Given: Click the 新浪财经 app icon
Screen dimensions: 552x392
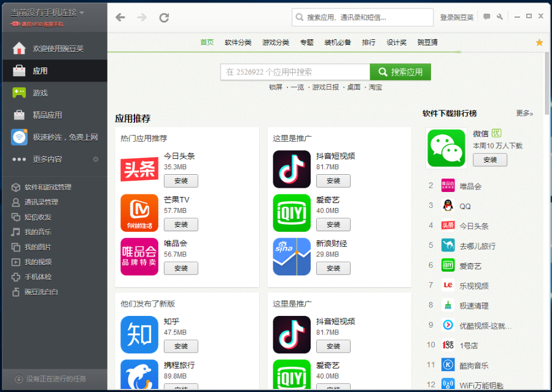Looking at the screenshot, I should pos(292,256).
